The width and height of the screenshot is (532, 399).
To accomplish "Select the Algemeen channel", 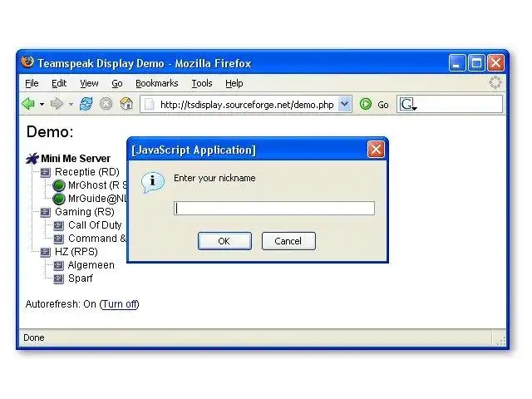I will (x=91, y=265).
